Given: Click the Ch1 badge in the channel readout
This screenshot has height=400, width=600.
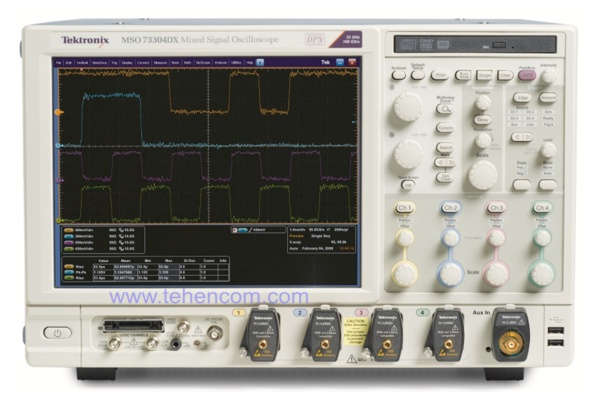Looking at the screenshot, I should click(x=69, y=230).
